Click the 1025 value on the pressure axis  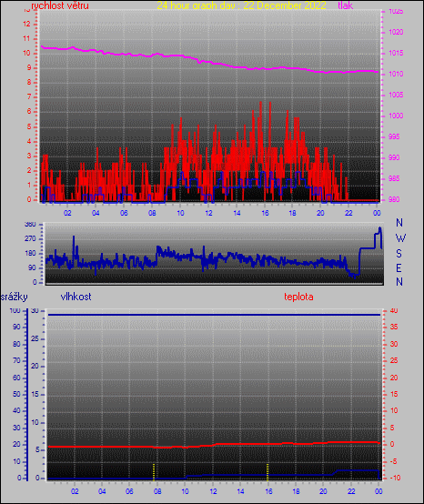point(396,12)
